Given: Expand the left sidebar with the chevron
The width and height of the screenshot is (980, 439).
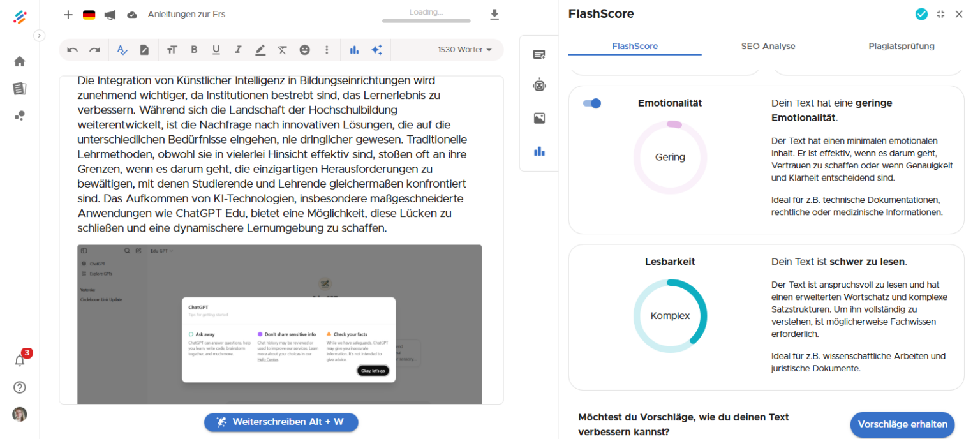Looking at the screenshot, I should pos(39,36).
